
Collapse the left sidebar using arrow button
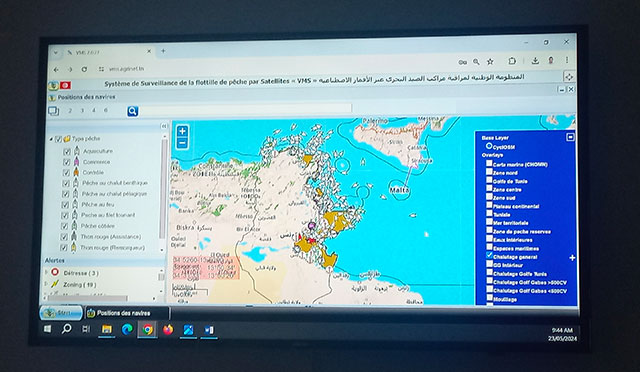click(x=164, y=126)
